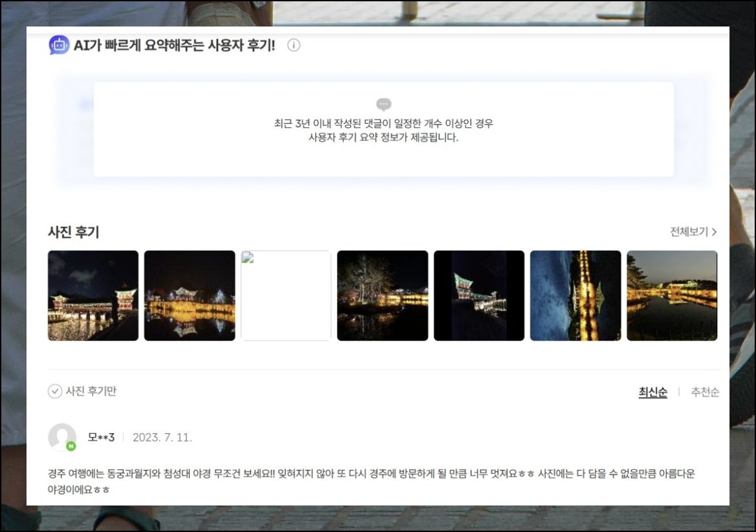Open first photo review thumbnail with lit bridge
This screenshot has width=756, height=532.
[x=93, y=295]
